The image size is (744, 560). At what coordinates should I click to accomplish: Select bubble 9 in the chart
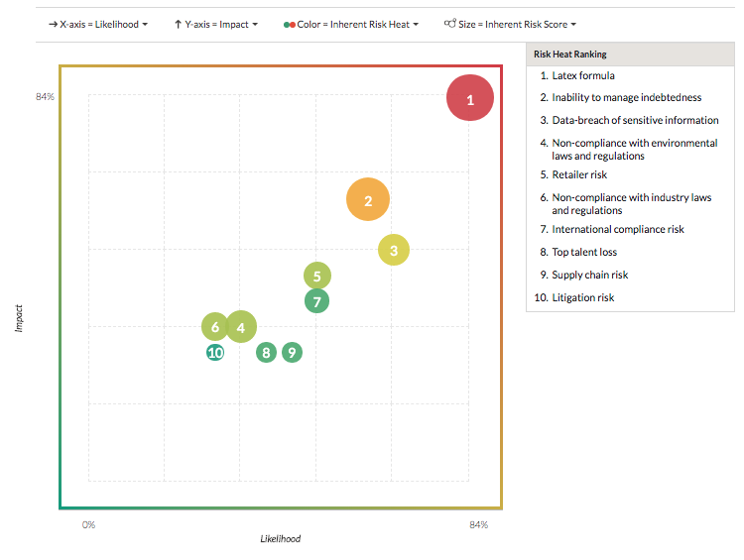[292, 352]
